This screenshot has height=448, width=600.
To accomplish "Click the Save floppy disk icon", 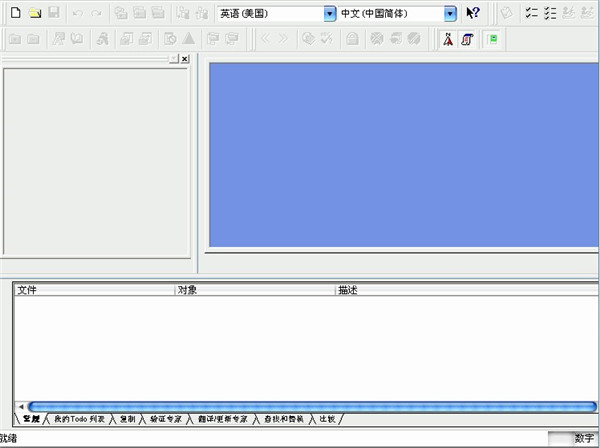I will pos(54,13).
